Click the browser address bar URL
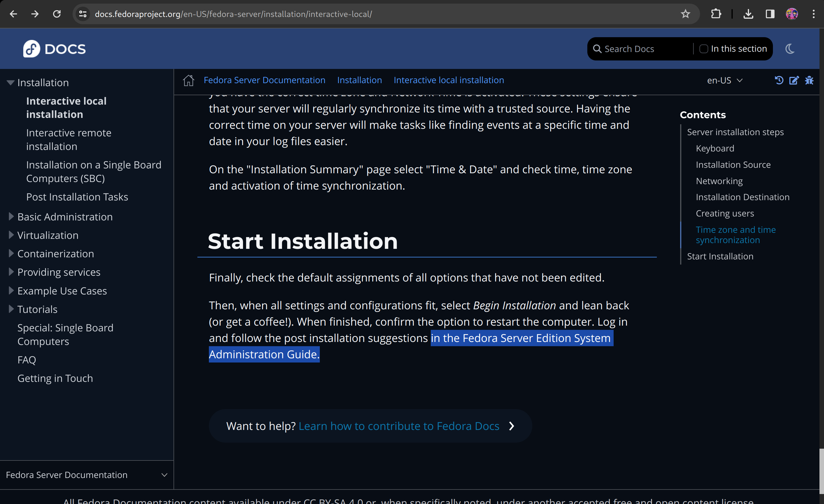Image resolution: width=824 pixels, height=504 pixels. [233, 14]
